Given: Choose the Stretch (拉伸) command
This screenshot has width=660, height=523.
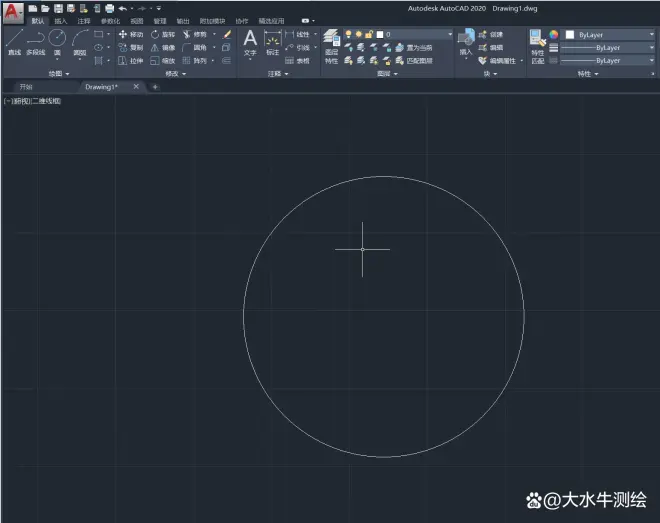Looking at the screenshot, I should click(x=131, y=61).
